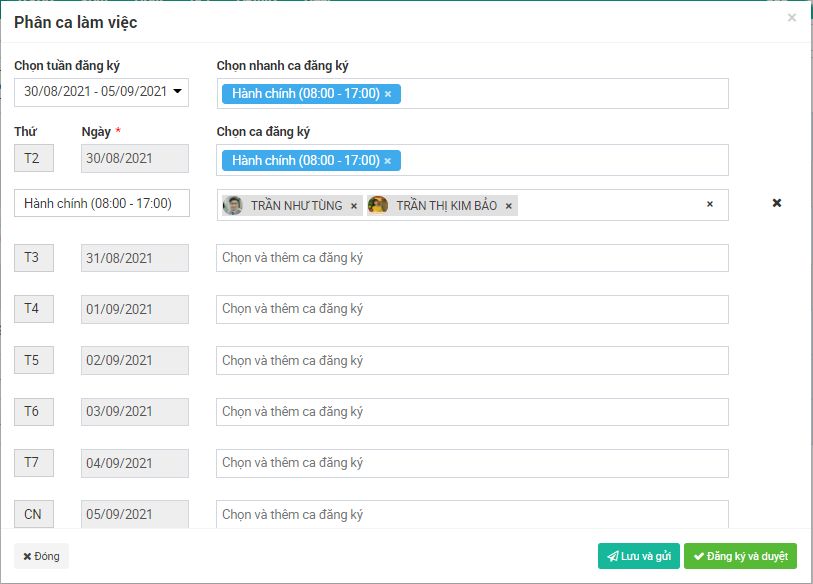Click the Đóng button

click(x=41, y=556)
